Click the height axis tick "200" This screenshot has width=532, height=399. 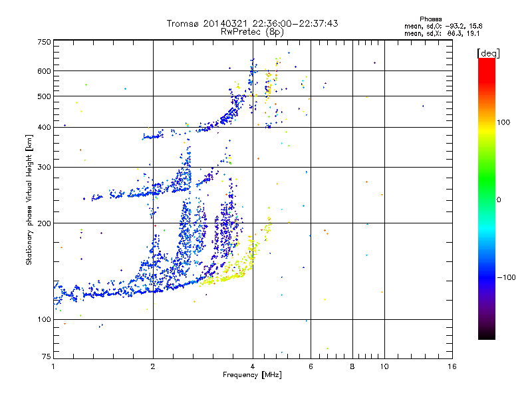click(44, 223)
